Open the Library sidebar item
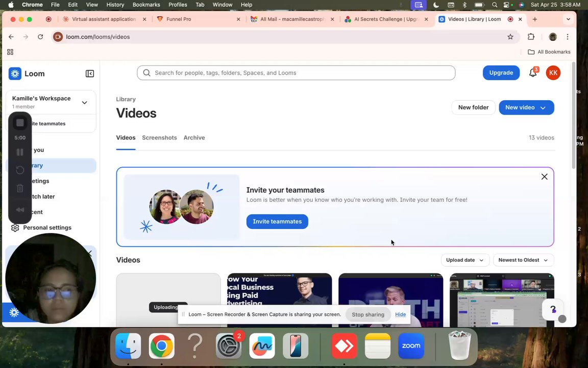This screenshot has width=588, height=368. (x=51, y=166)
